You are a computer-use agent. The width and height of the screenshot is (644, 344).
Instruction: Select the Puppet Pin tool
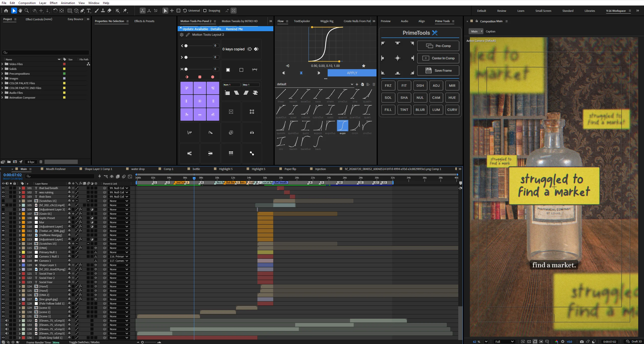(125, 11)
